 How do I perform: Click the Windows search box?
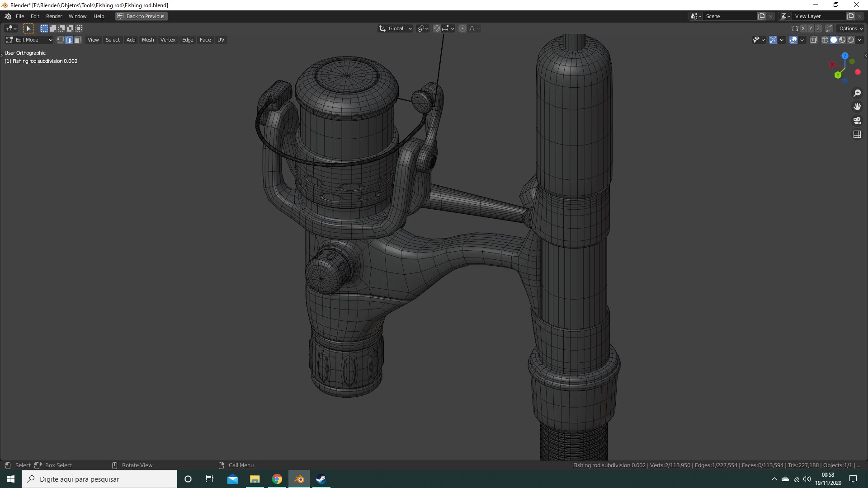(99, 479)
